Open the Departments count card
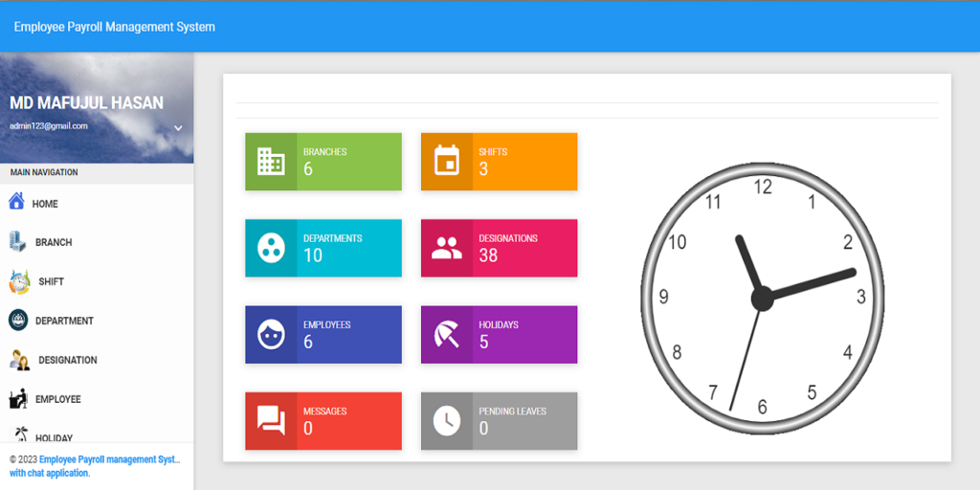Viewport: 980px width, 490px height. 323,248
